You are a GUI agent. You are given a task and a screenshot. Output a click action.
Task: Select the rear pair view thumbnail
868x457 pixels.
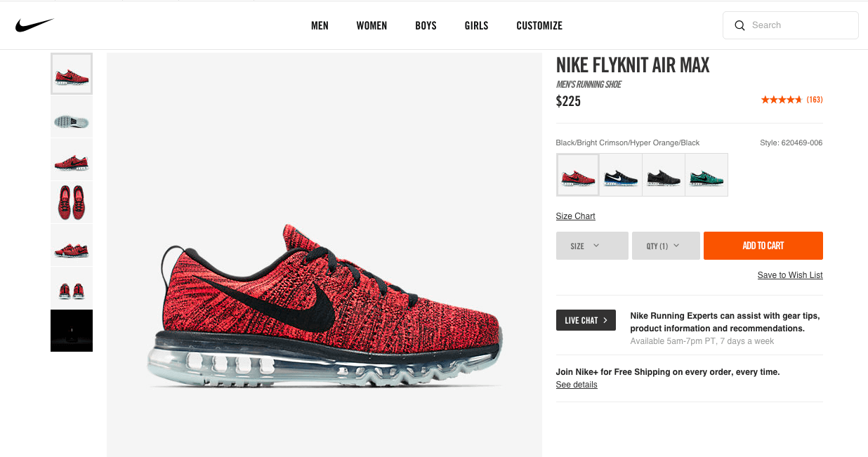[x=72, y=288]
